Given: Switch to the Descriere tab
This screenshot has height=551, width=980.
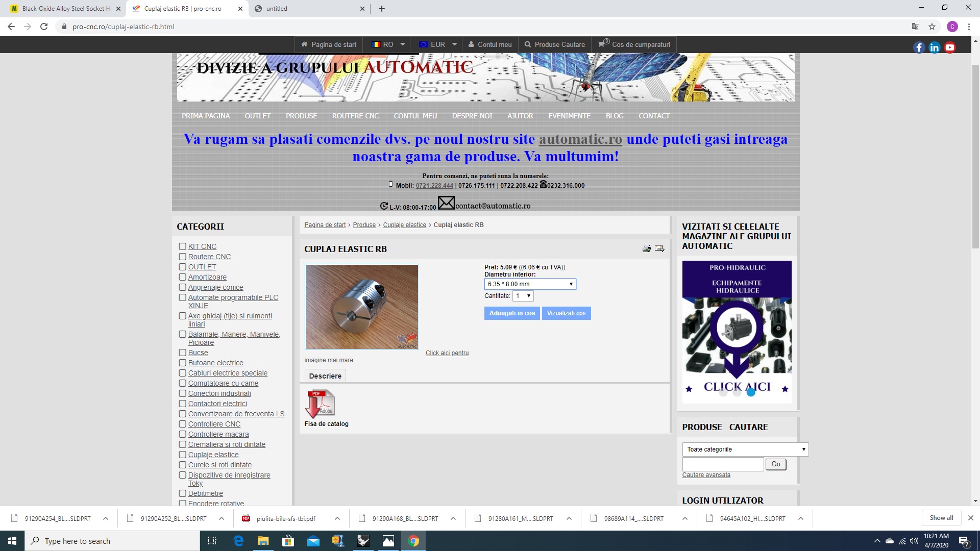Looking at the screenshot, I should point(325,376).
